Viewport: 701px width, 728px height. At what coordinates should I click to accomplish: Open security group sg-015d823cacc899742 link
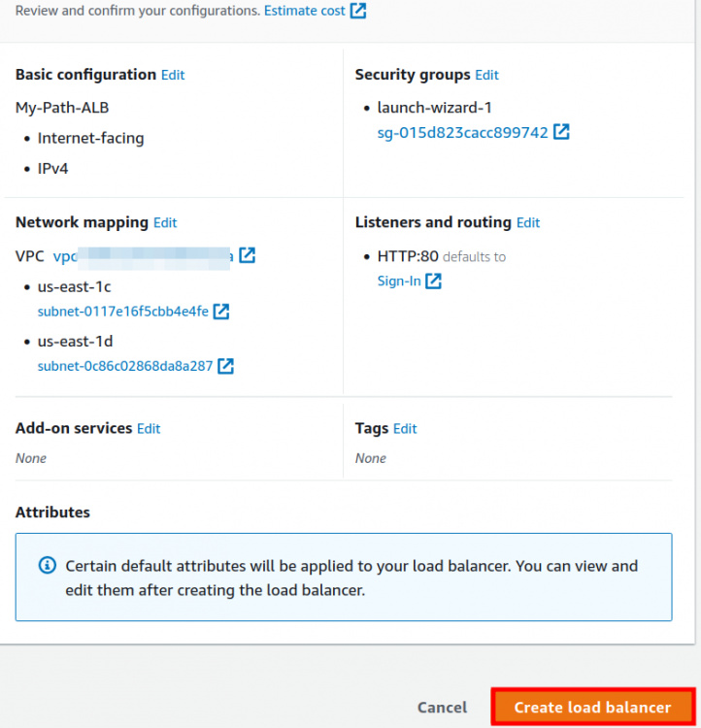click(462, 132)
